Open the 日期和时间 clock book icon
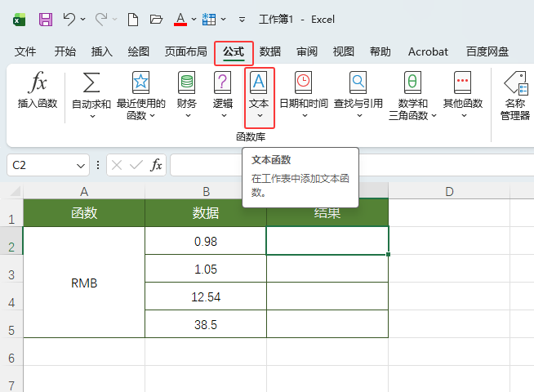534x392 pixels. click(304, 82)
